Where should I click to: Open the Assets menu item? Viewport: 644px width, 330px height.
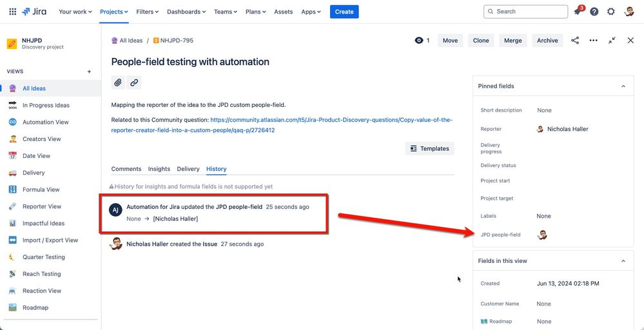coord(284,12)
